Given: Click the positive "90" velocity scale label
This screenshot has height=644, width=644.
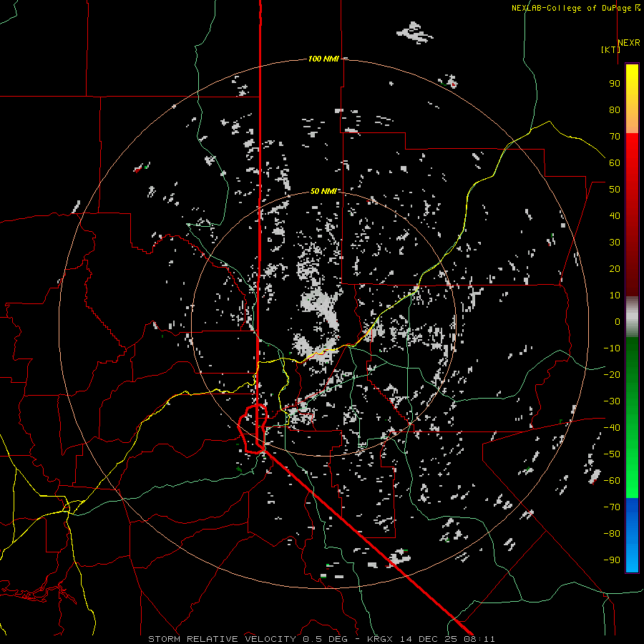Looking at the screenshot, I should pos(615,84).
